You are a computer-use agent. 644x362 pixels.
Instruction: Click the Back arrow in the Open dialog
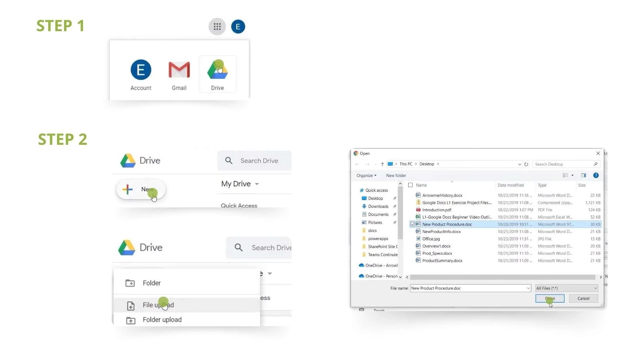(x=357, y=164)
